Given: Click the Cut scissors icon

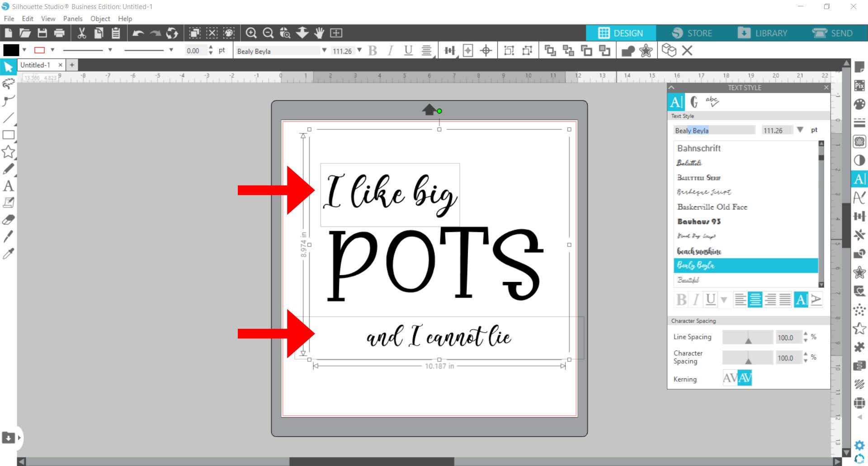Looking at the screenshot, I should 81,33.
